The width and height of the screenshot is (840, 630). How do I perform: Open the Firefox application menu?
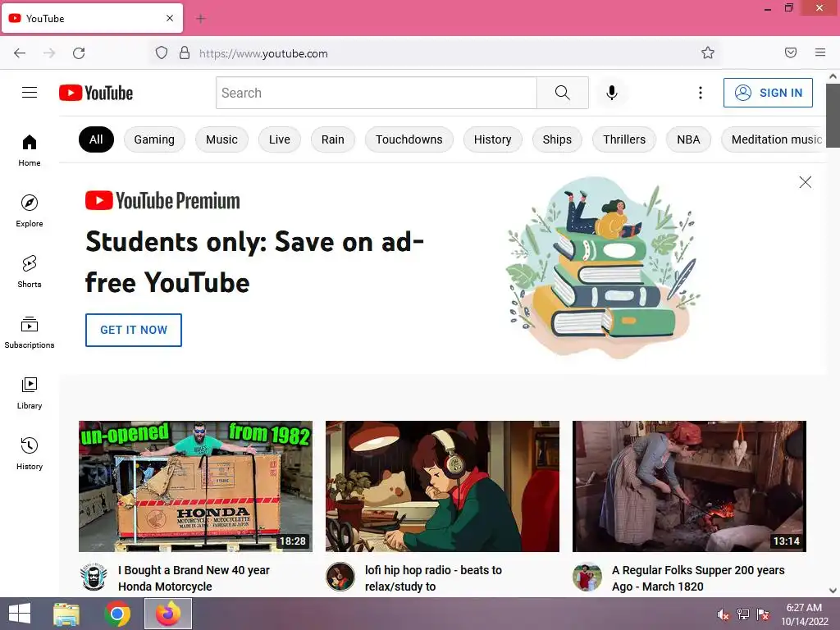coord(820,52)
